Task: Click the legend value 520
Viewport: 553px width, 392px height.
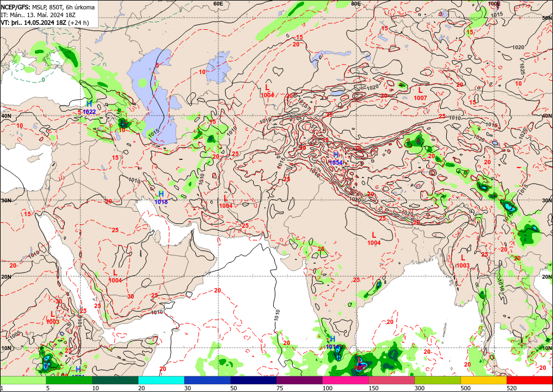Action: [512, 388]
